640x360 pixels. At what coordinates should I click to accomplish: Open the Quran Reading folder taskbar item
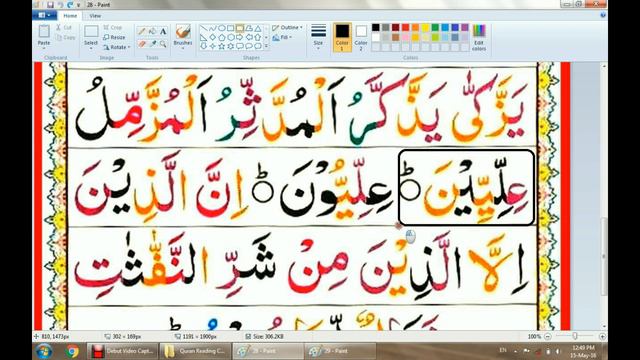[195, 351]
